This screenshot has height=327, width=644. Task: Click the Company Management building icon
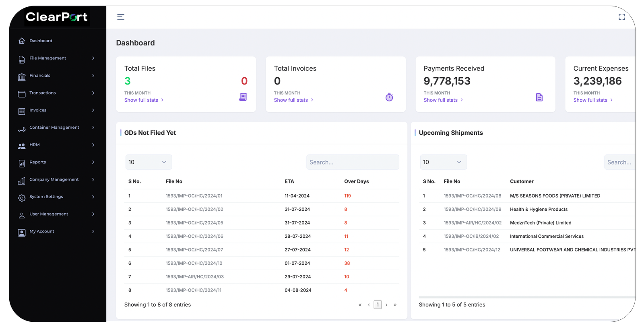22,181
